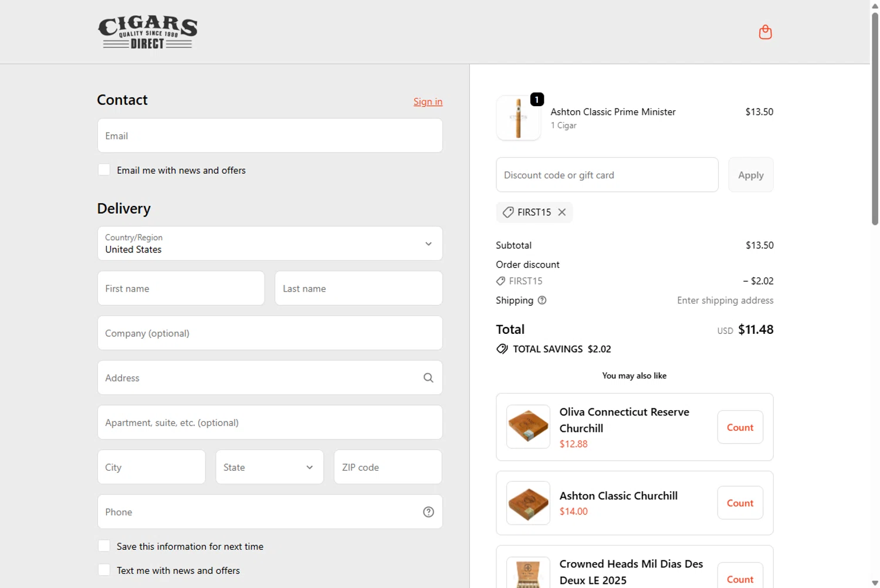This screenshot has height=588, width=880.
Task: Focus Apartment, suite, etc. field
Action: [x=270, y=423]
